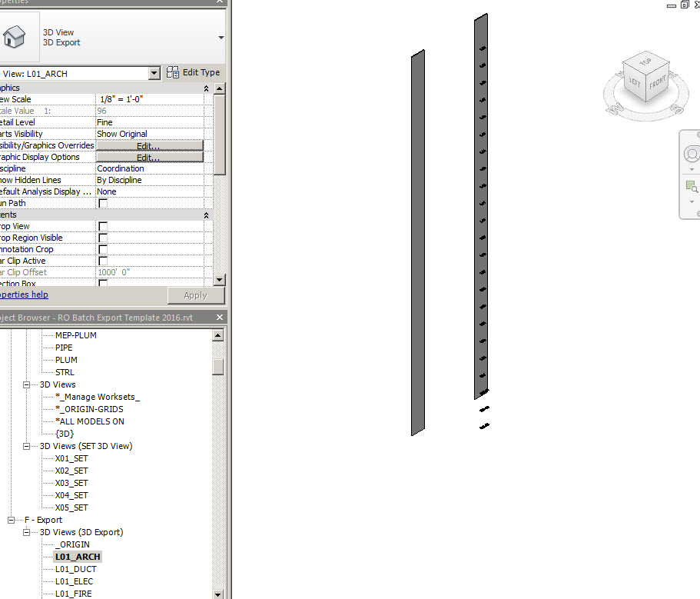Open the type selector dropdown arrow
The width and height of the screenshot is (700, 599).
(221, 38)
